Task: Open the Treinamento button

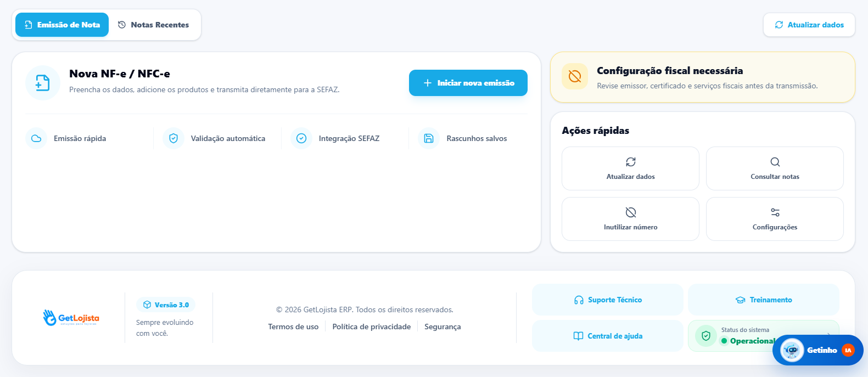Action: 764,300
